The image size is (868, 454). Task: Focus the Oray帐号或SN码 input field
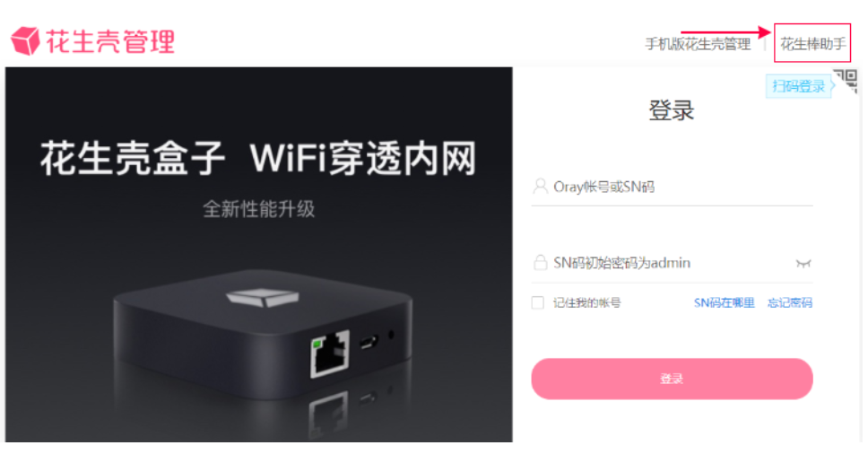click(x=672, y=188)
